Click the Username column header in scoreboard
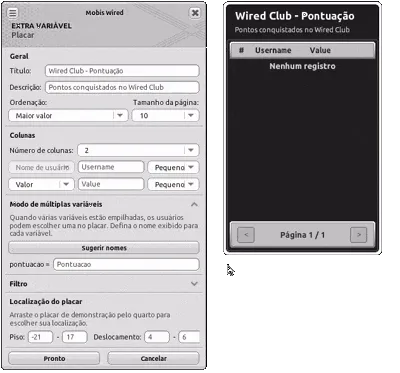 273,50
